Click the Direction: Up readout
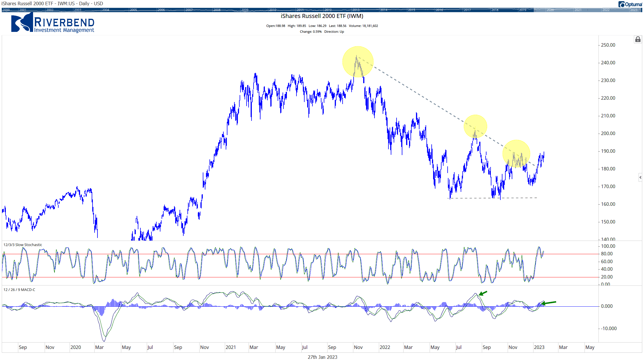The width and height of the screenshot is (644, 362). click(x=334, y=32)
